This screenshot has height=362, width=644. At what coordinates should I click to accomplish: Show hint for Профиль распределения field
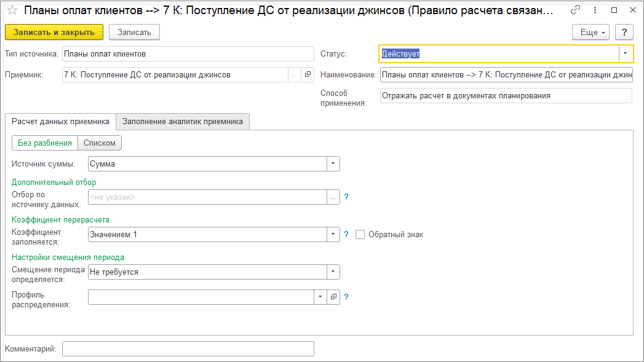tap(346, 297)
